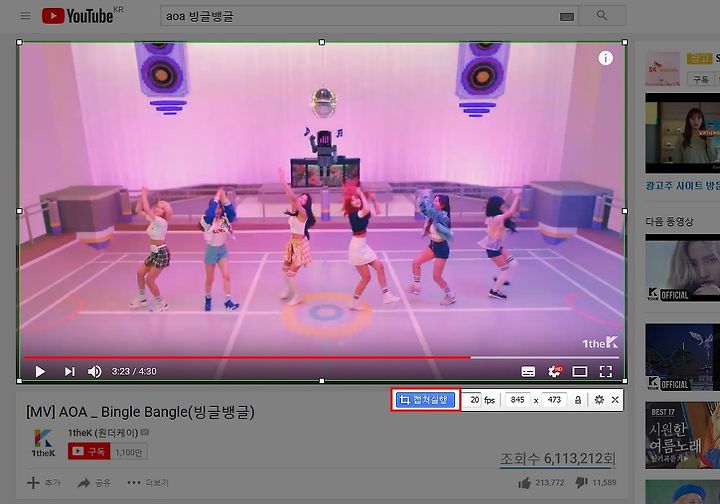
Task: Play the video with the play button
Action: (x=40, y=371)
